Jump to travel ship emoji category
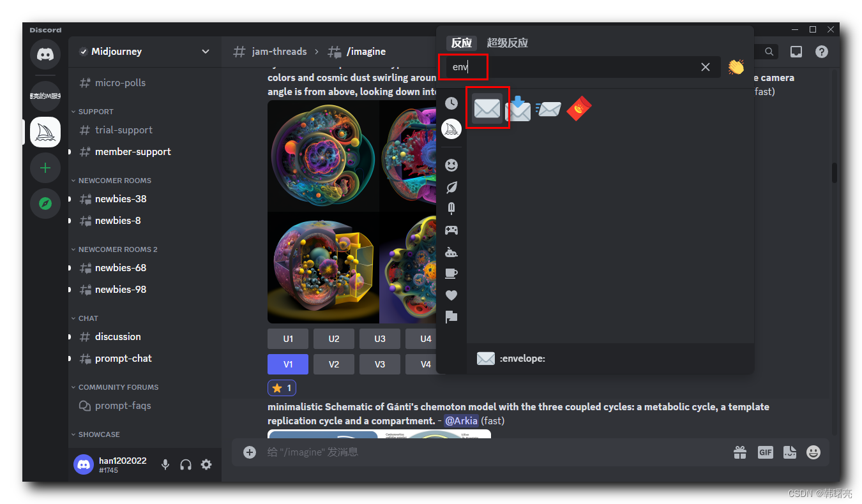 tap(451, 252)
